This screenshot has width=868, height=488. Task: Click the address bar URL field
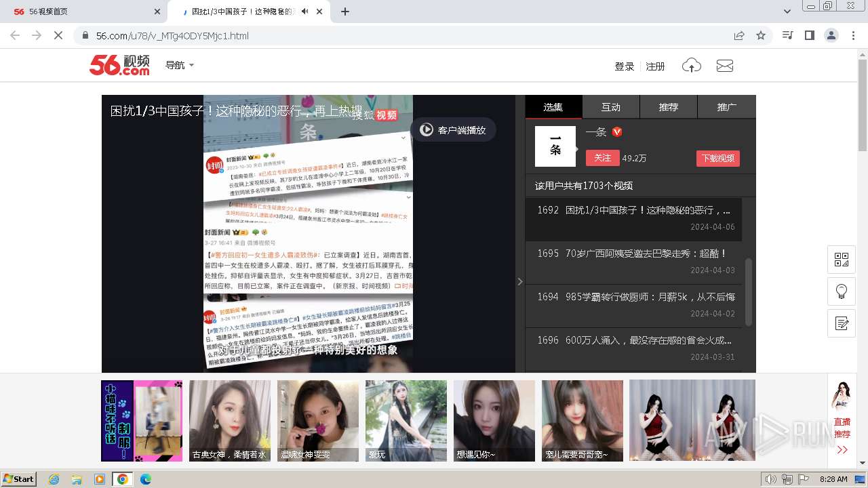tap(407, 35)
